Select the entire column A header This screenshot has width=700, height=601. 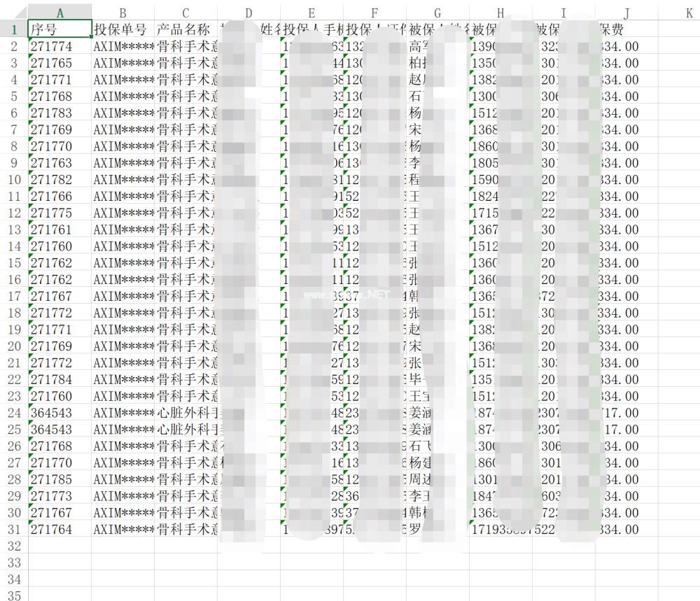[59, 13]
